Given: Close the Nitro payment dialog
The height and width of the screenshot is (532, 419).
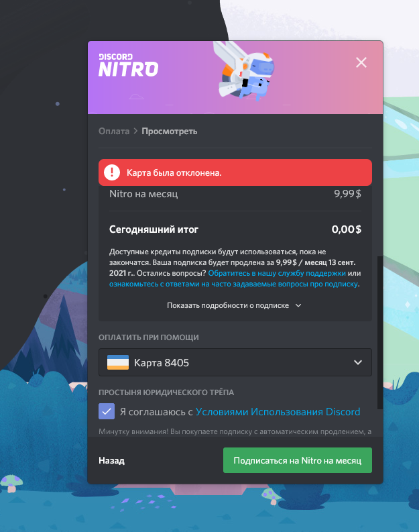Looking at the screenshot, I should (361, 62).
